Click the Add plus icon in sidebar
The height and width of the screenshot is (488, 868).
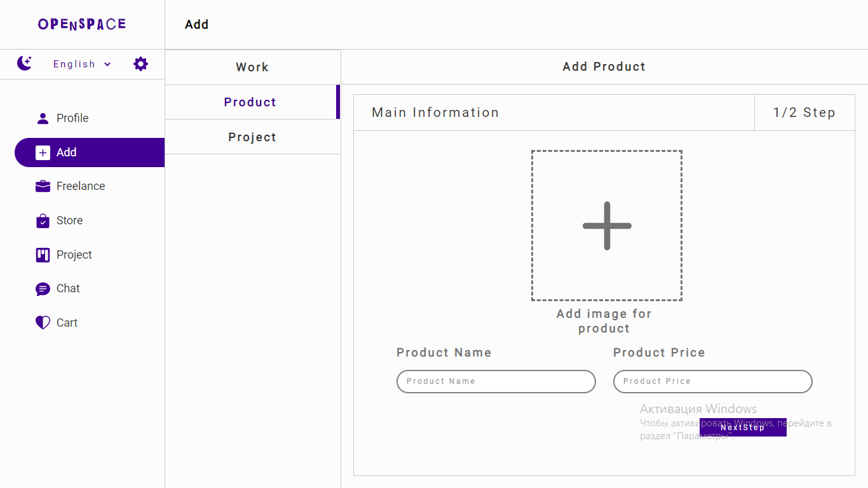coord(43,152)
